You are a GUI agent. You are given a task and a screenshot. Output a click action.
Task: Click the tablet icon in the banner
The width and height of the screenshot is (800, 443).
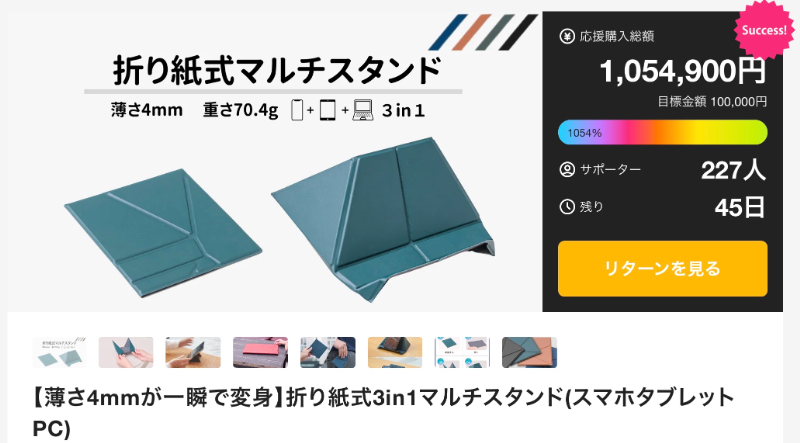click(328, 110)
